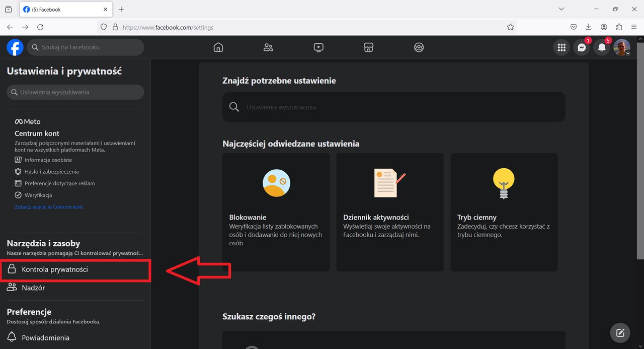Click Najczęściej odwiedzane ustawienia heading
Viewport: 644px width, 349px height.
click(291, 144)
